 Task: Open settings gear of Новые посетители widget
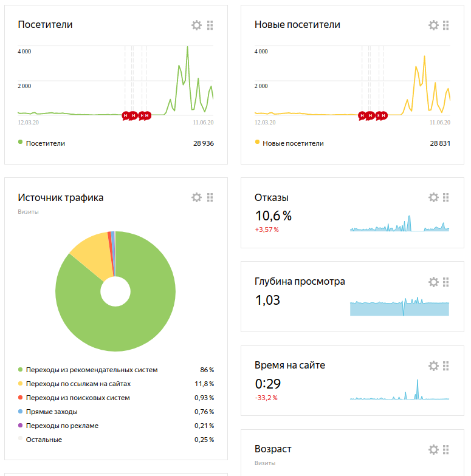[433, 25]
